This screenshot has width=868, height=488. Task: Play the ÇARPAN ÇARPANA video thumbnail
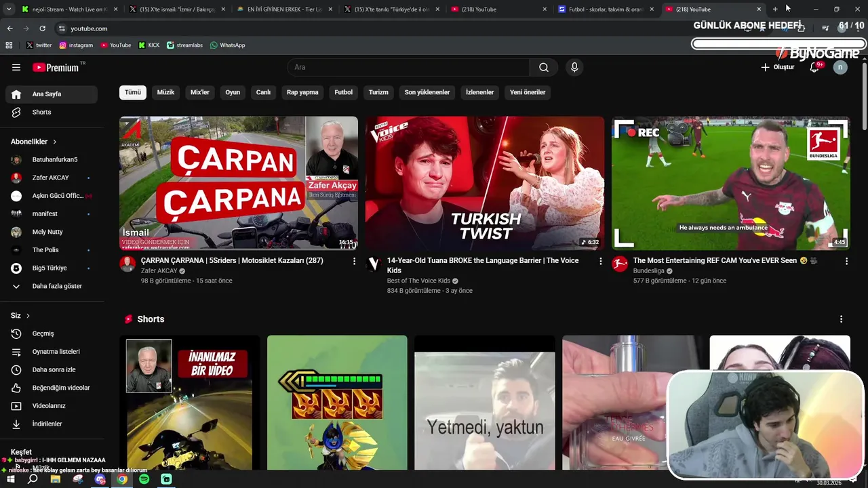239,183
